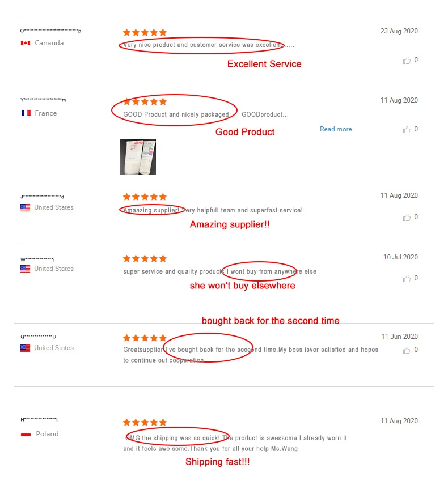448x485 pixels.
Task: Click thumbs-up on the France review
Action: tap(407, 130)
